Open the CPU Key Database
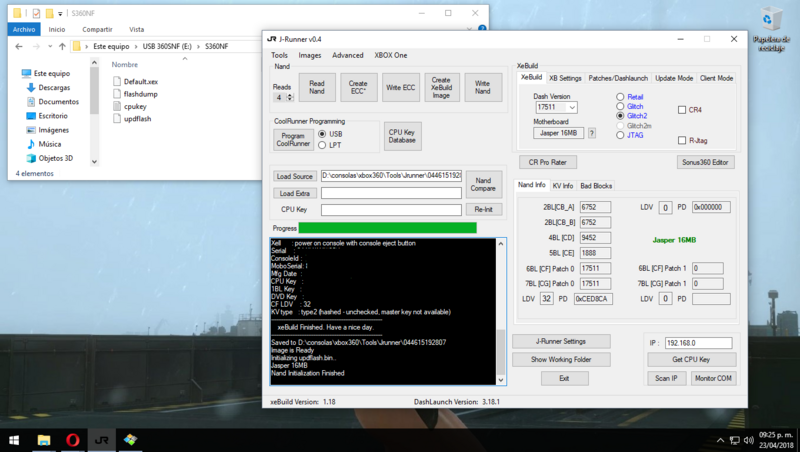 coord(402,136)
